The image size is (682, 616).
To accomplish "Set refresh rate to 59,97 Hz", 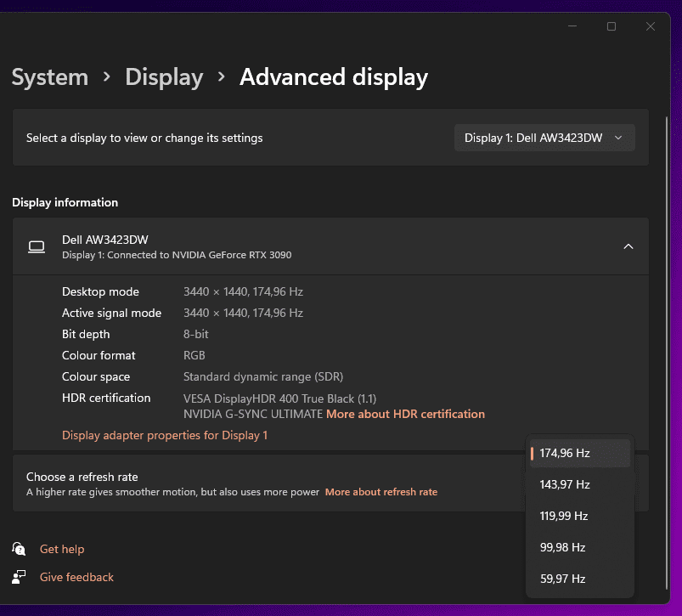I will point(580,579).
